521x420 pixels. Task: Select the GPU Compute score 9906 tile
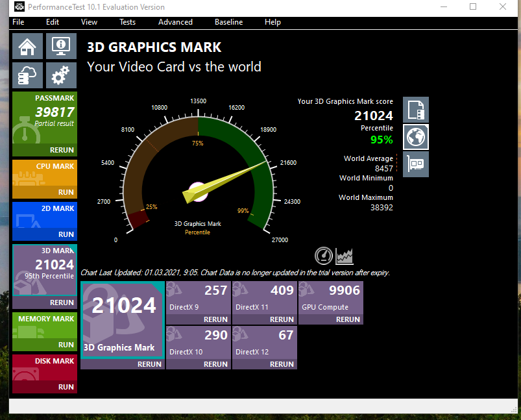pos(331,298)
